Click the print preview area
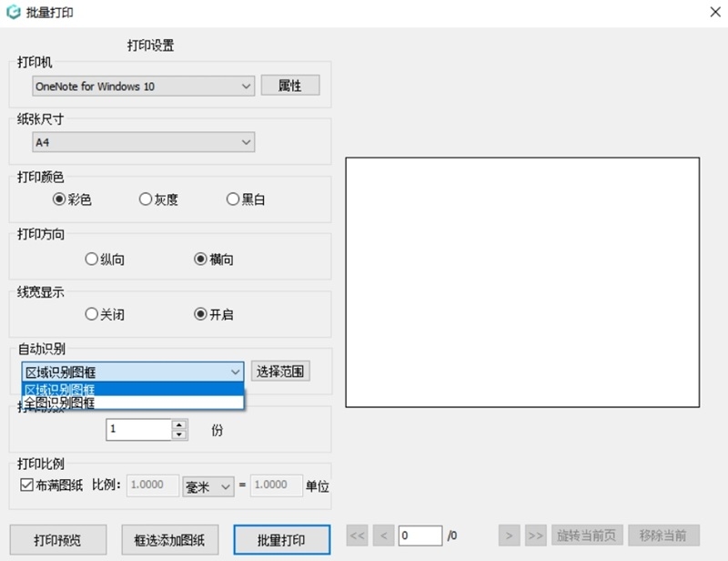728x561 pixels. [x=522, y=282]
